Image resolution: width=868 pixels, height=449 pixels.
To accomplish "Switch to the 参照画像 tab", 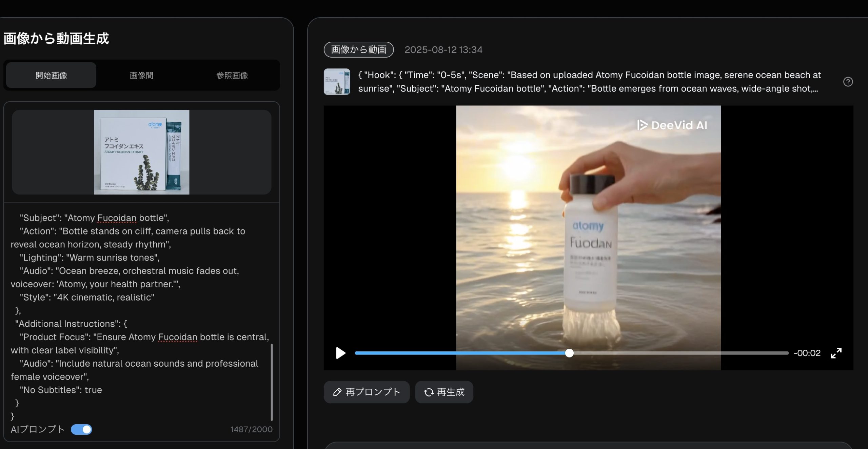I will (232, 75).
